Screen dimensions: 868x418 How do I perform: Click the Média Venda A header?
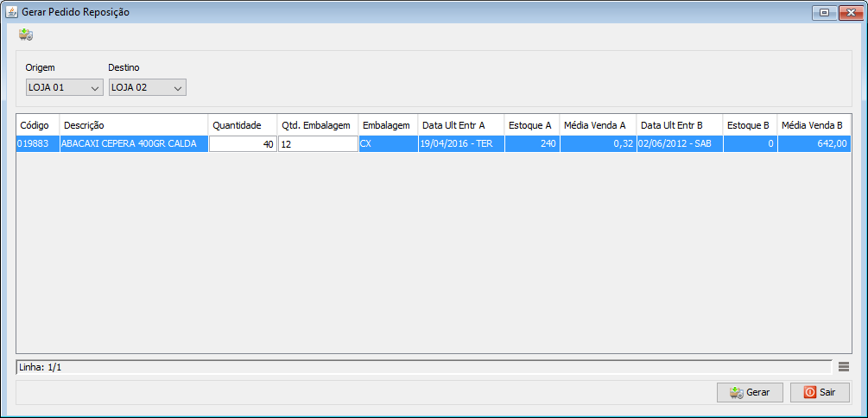[x=597, y=125]
